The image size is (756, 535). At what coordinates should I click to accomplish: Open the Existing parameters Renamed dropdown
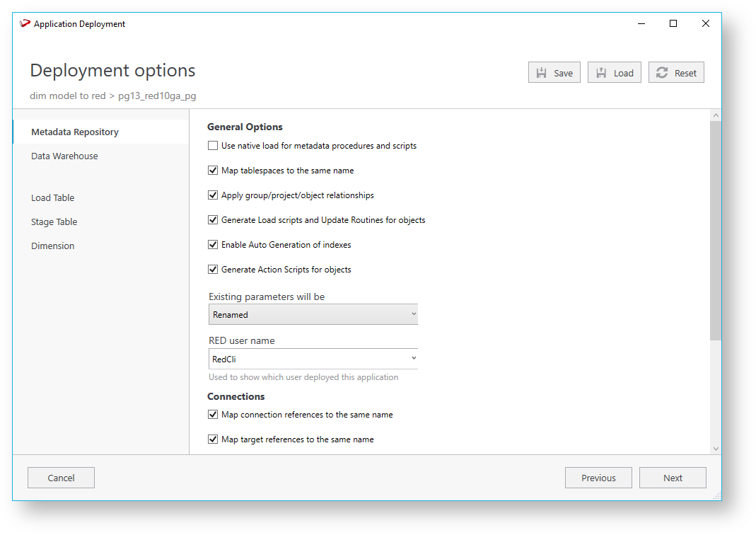pyautogui.click(x=313, y=315)
